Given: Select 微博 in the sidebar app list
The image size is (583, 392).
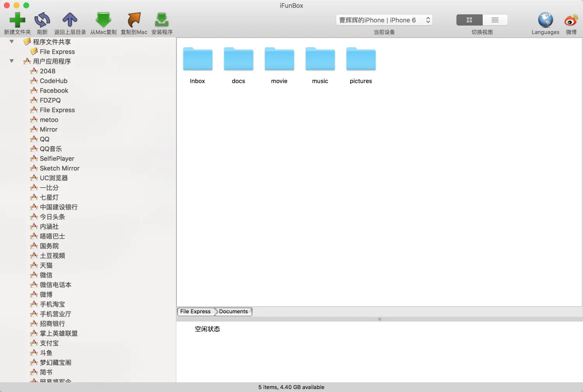Looking at the screenshot, I should (41, 294).
